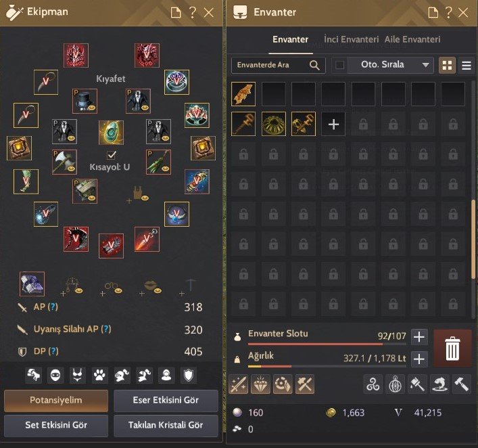Expand inventory slots with the plus button
478x448 pixels.
point(419,337)
